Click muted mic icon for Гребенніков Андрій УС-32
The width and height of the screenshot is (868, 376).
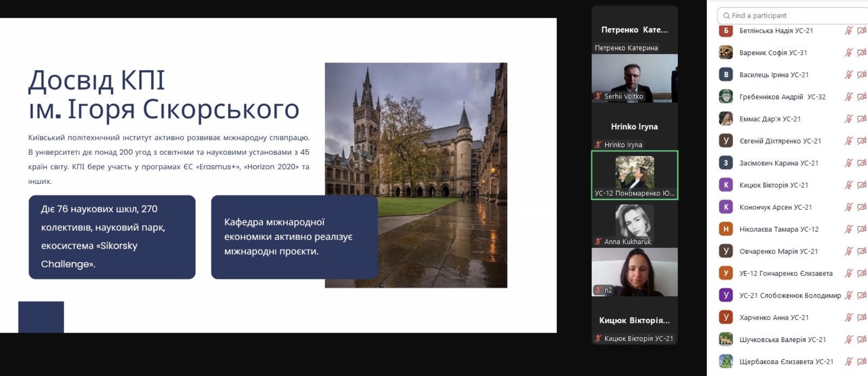click(849, 97)
